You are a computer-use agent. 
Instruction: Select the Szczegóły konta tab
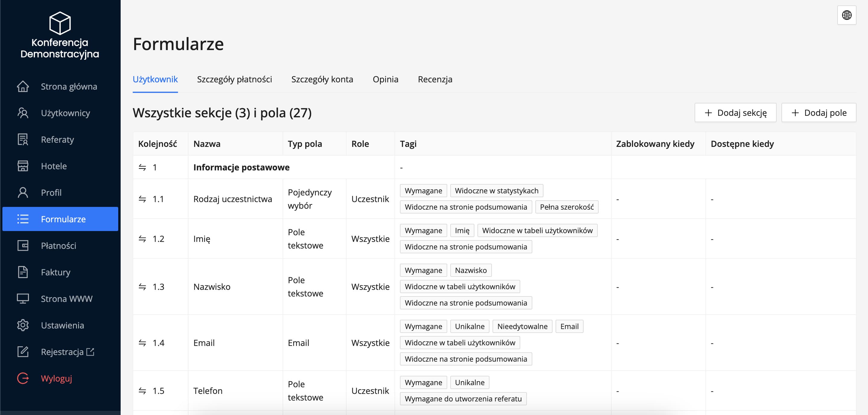[x=322, y=79]
